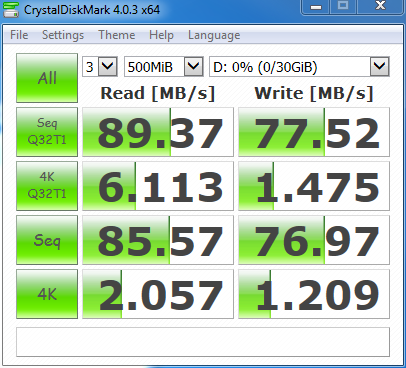This screenshot has width=406, height=368.
Task: Click the Write [MB/s] column header
Action: [x=314, y=93]
